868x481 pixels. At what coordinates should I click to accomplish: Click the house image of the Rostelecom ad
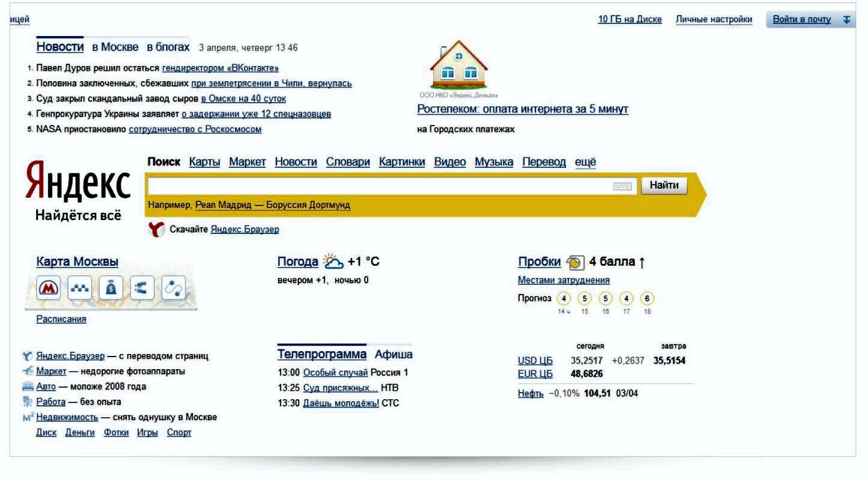point(460,65)
